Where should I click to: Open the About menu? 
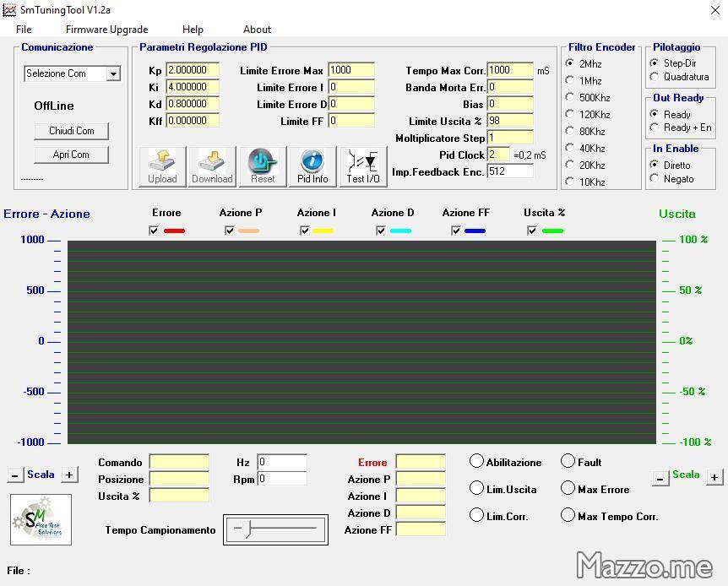[x=257, y=30]
